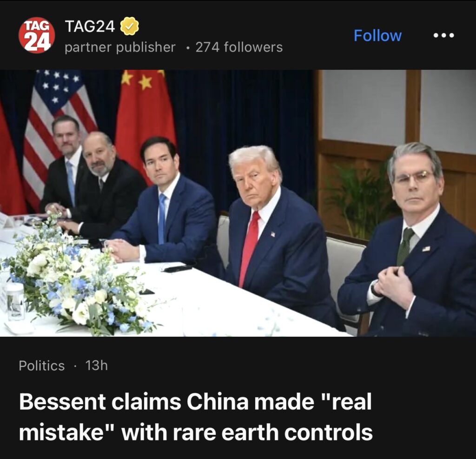
Task: Click the black phone lying on the table
Action: coord(178,268)
